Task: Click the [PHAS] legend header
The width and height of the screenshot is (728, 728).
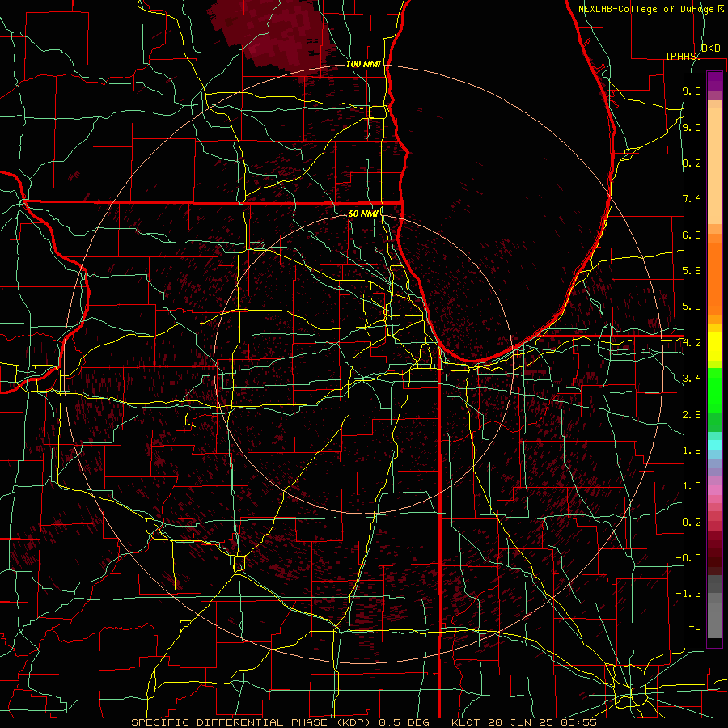Action: click(684, 56)
